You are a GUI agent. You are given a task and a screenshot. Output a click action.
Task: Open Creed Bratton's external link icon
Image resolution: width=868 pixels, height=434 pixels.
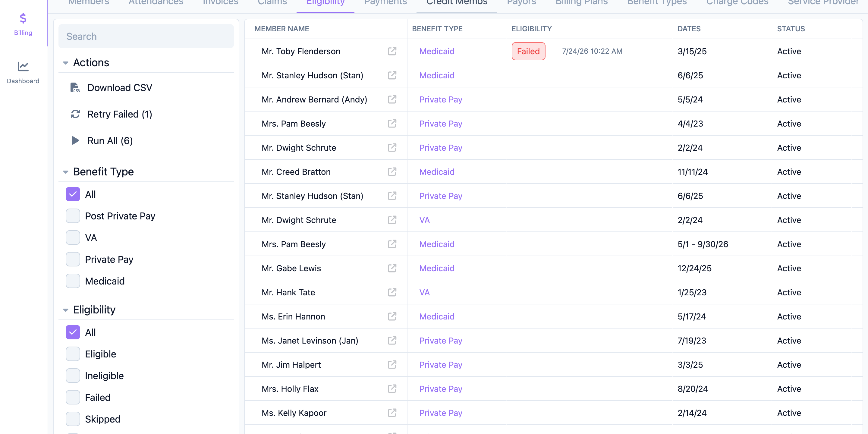(392, 172)
